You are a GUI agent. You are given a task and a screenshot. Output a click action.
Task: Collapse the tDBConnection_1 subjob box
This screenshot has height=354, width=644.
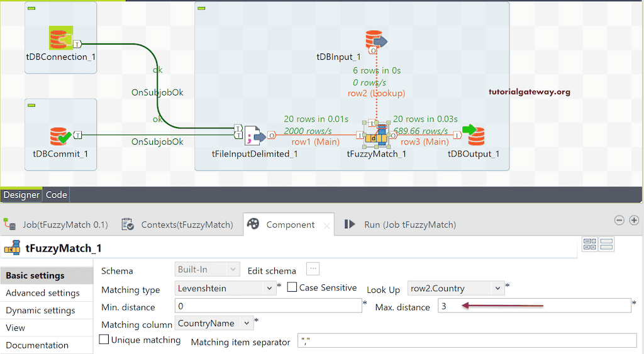point(31,8)
